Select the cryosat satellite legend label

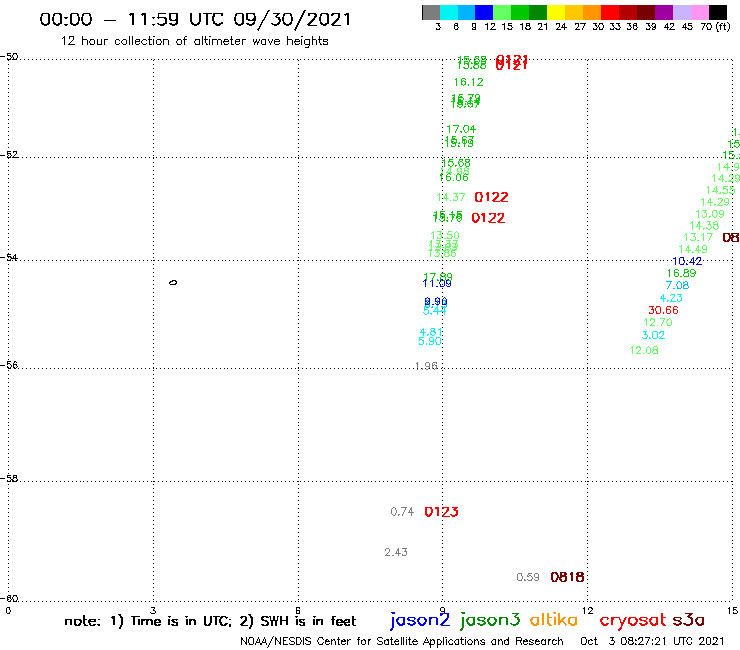click(632, 621)
